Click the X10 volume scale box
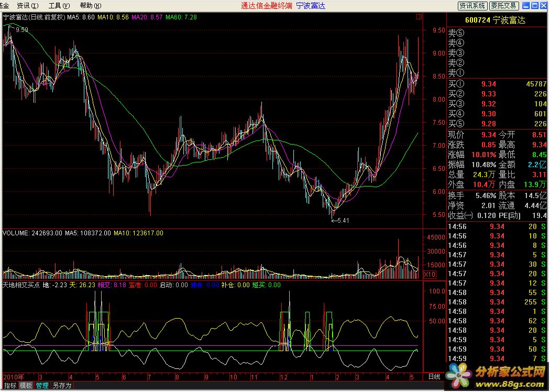The image size is (550, 392). coord(430,275)
